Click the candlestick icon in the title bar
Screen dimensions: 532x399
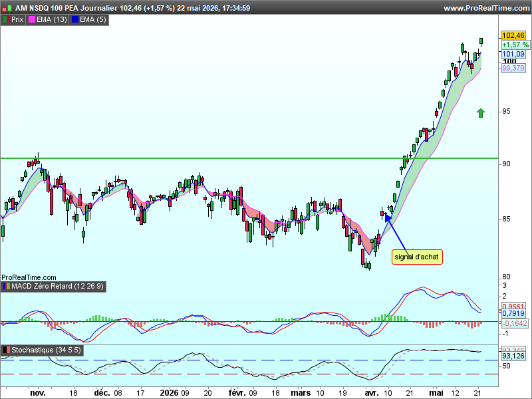click(7, 8)
